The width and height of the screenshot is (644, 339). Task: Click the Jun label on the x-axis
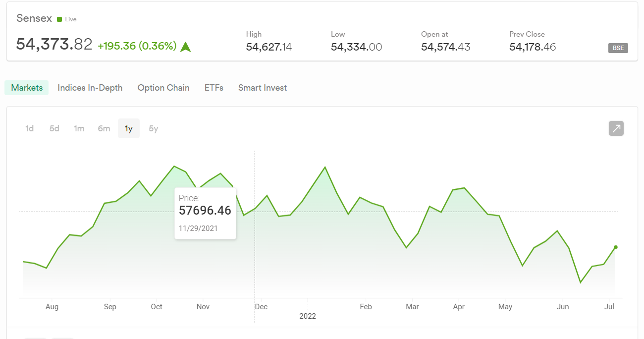[x=563, y=307]
